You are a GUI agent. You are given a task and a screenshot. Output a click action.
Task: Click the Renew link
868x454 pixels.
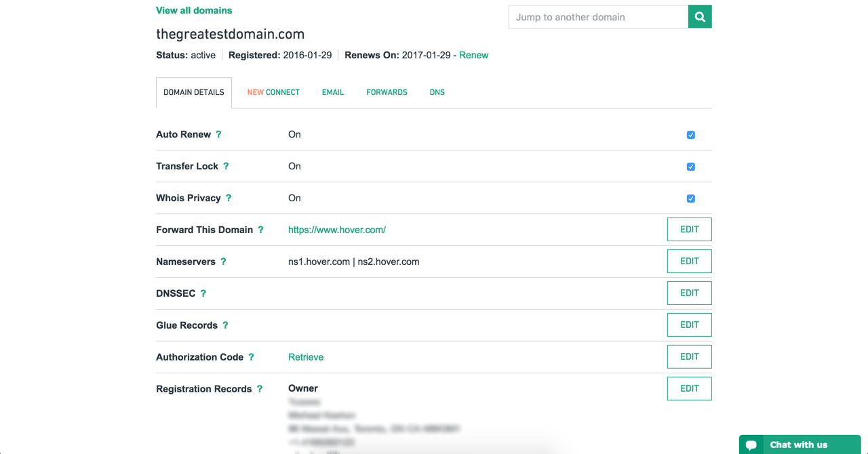point(473,55)
